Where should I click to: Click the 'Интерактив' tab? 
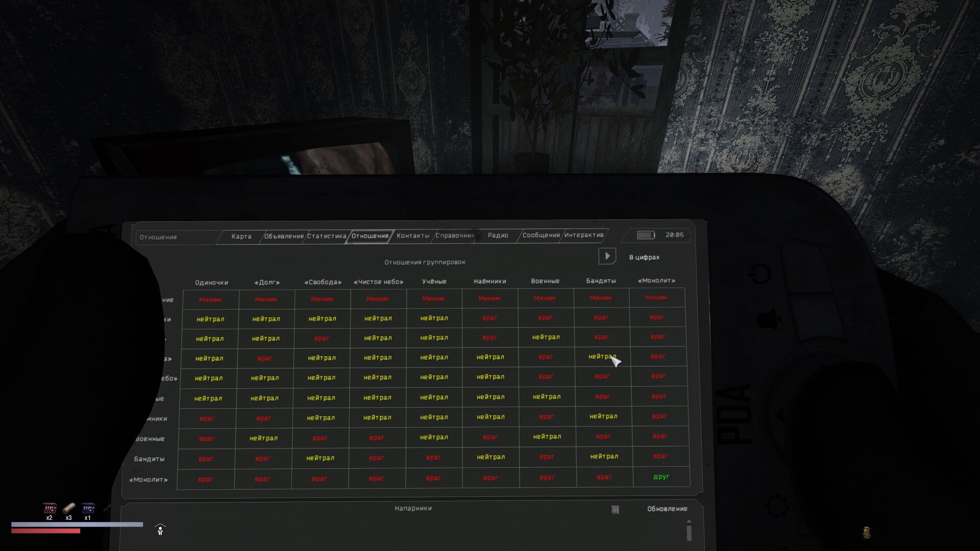[x=584, y=235]
